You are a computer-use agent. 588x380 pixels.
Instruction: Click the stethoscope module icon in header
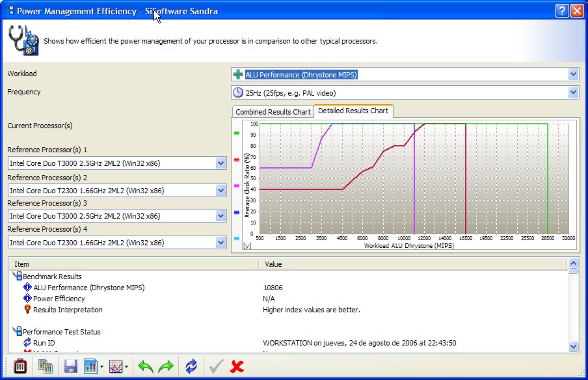(x=23, y=40)
